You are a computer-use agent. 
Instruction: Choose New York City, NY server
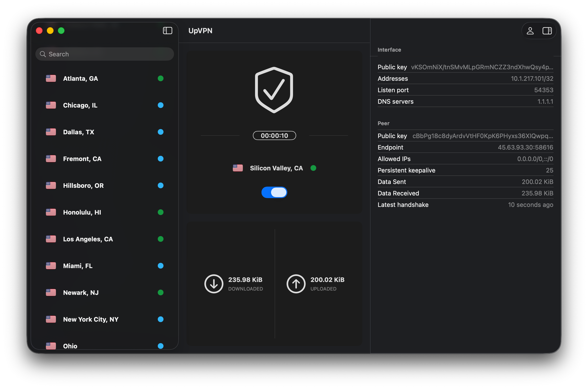click(104, 319)
